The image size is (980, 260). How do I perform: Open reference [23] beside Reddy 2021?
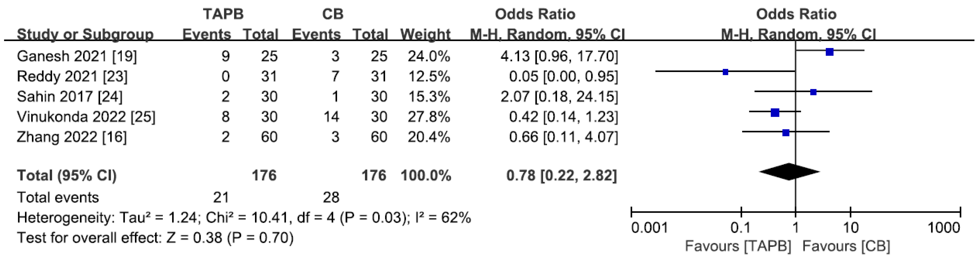[115, 76]
